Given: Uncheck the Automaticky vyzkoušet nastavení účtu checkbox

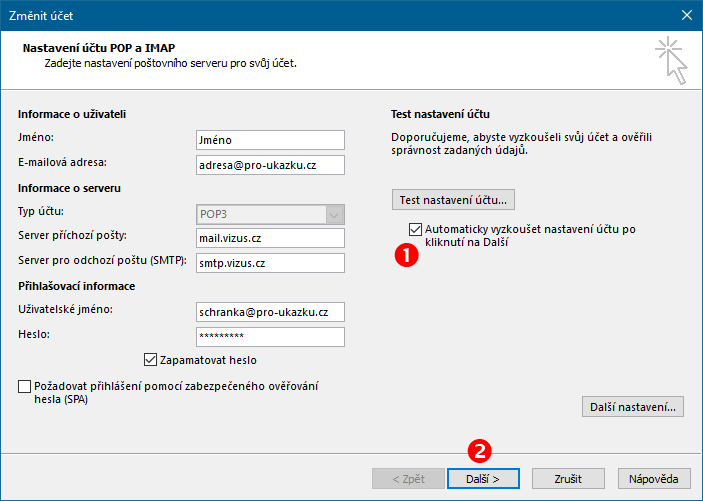Looking at the screenshot, I should (x=415, y=229).
